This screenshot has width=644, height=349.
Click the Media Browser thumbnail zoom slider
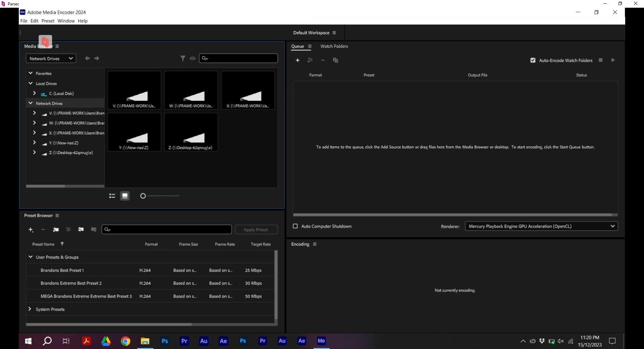pyautogui.click(x=160, y=196)
